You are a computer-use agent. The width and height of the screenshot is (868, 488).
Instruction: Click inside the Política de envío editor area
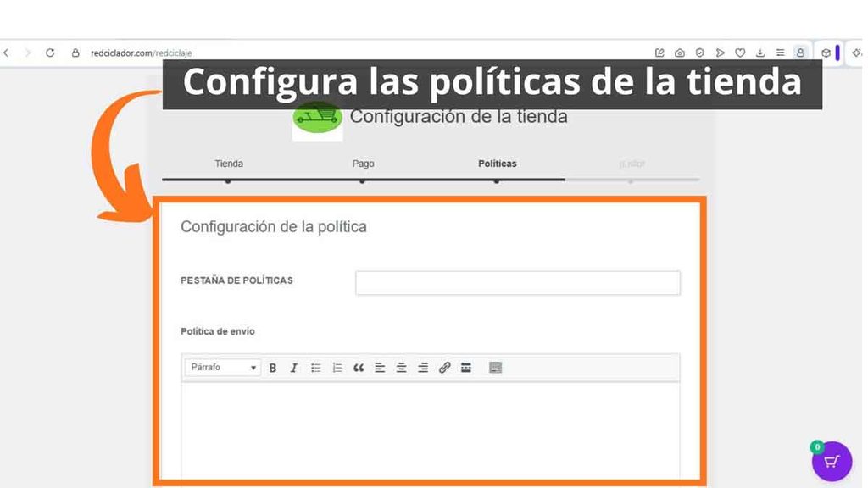click(430, 430)
